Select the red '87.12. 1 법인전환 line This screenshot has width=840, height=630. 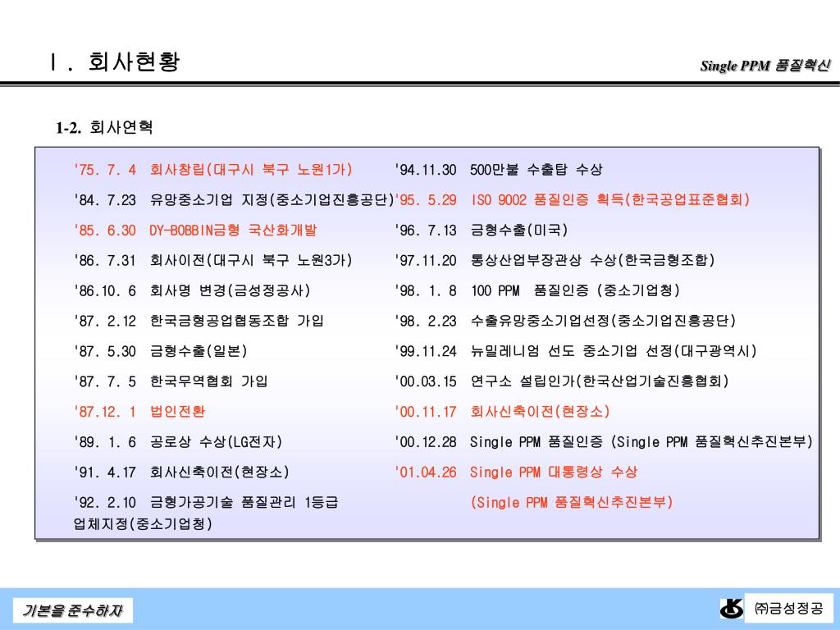[x=139, y=412]
